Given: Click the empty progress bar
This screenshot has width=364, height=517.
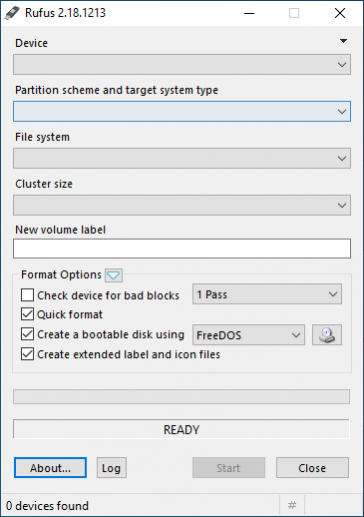Looking at the screenshot, I should [181, 397].
